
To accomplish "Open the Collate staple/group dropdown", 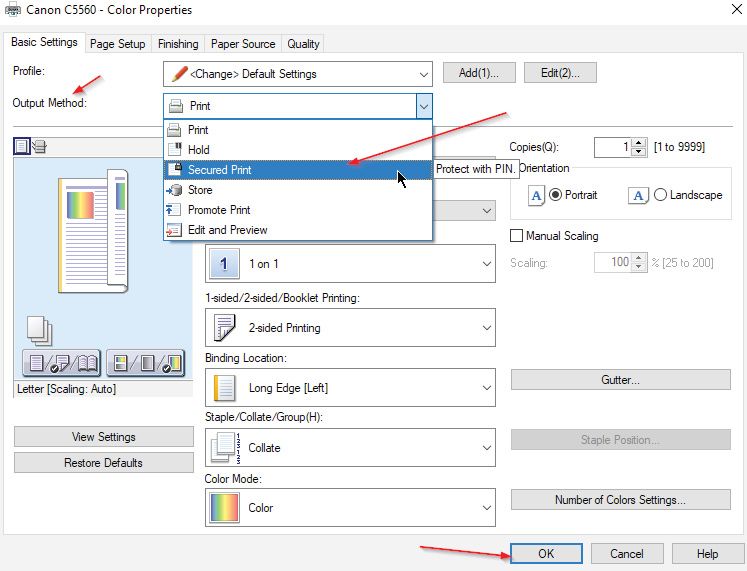I will click(350, 448).
